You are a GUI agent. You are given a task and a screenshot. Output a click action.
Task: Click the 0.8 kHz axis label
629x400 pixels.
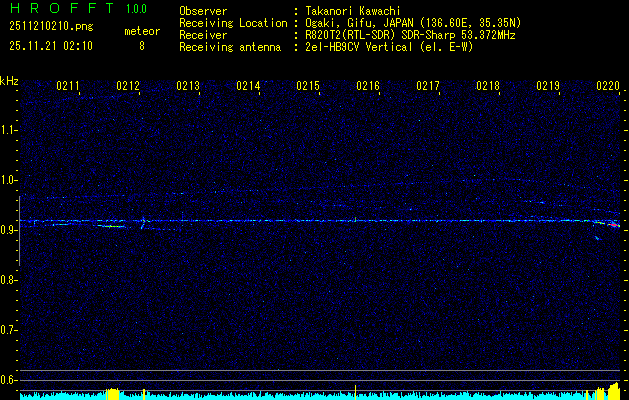tap(8, 280)
